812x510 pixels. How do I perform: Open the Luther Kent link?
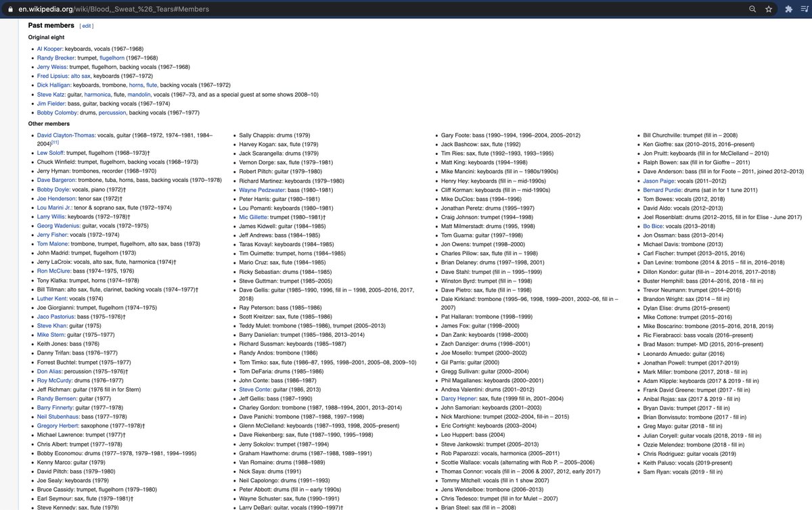(x=52, y=298)
